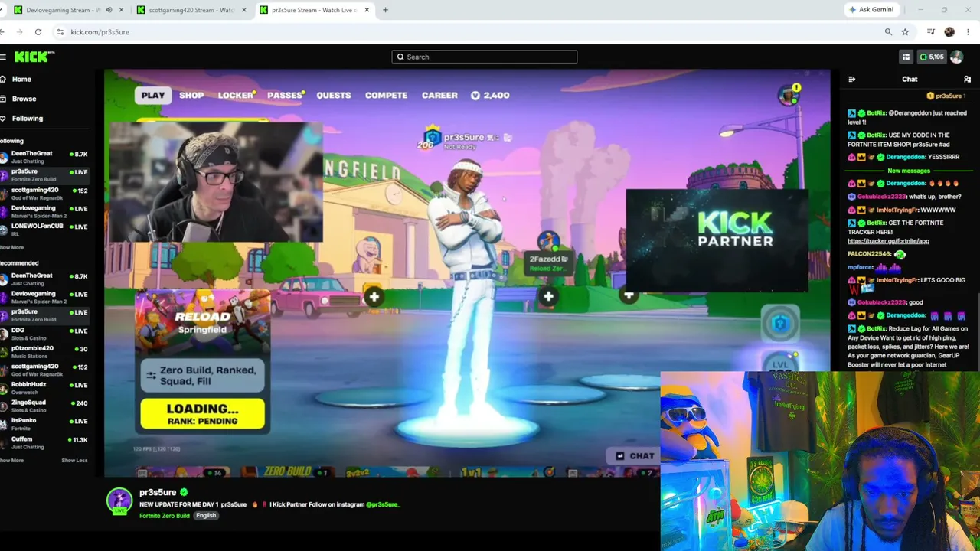Open chat users list icon
Viewport: 980px width, 551px height.
(x=967, y=80)
